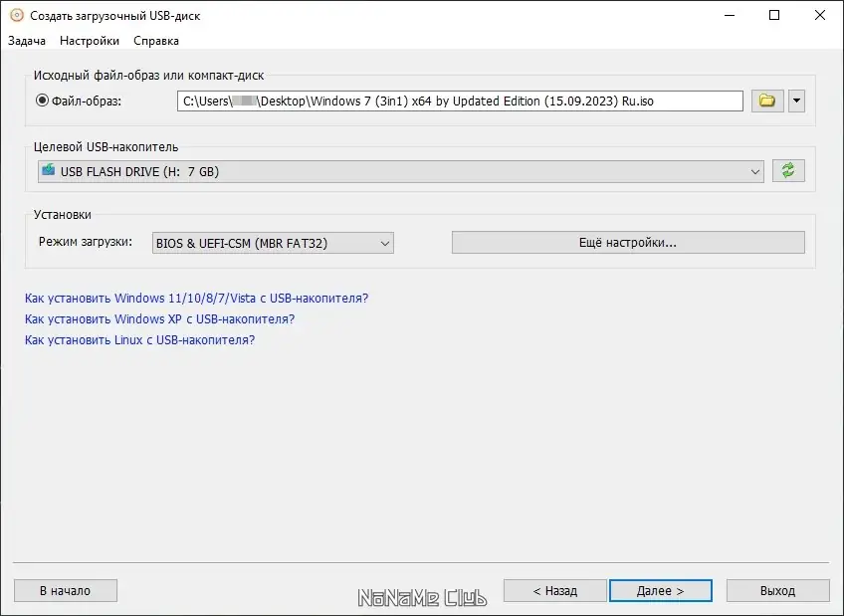Image resolution: width=844 pixels, height=616 pixels.
Task: Open the Настройки menu
Action: 90,41
